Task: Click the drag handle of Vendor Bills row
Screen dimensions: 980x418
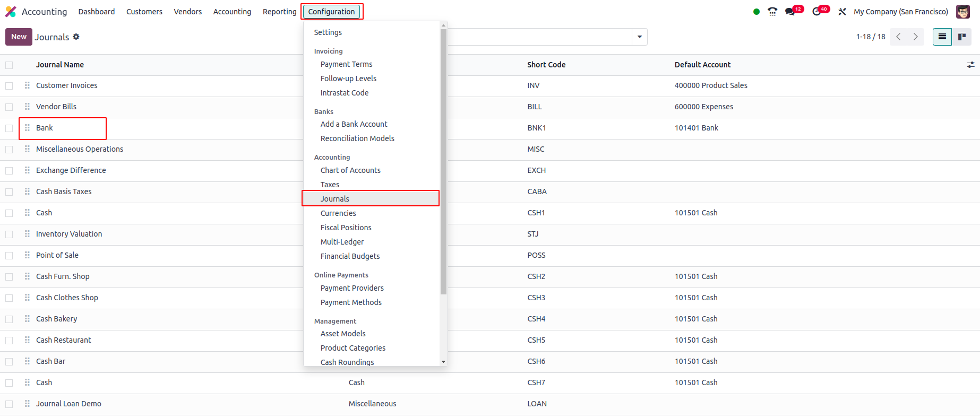Action: tap(27, 107)
